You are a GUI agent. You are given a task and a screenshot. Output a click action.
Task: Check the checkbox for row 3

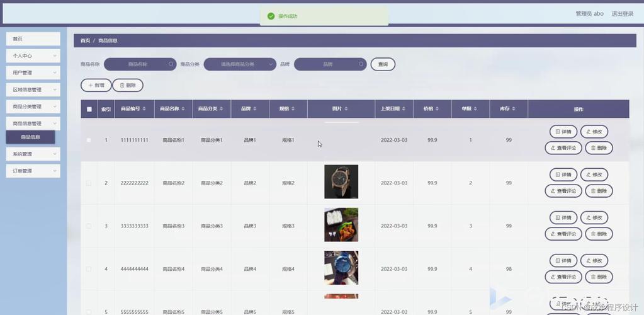point(89,226)
